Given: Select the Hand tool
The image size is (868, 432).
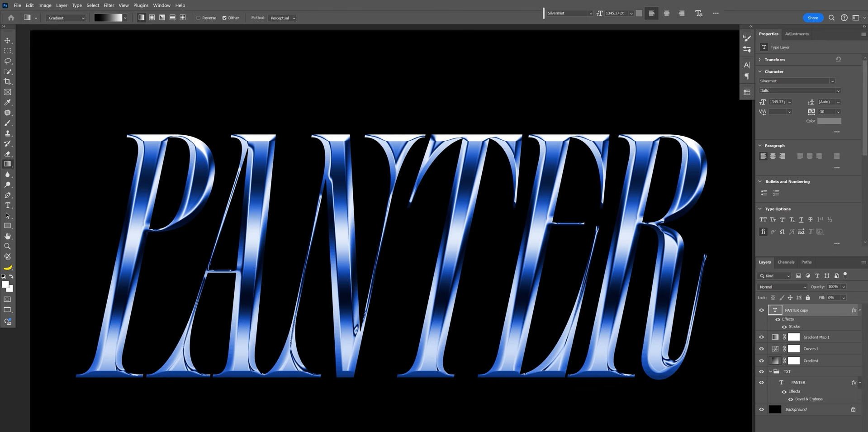Looking at the screenshot, I should point(8,236).
